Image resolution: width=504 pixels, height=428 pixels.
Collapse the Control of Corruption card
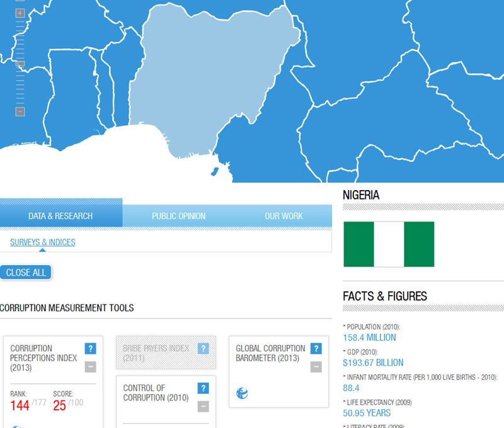tap(203, 407)
